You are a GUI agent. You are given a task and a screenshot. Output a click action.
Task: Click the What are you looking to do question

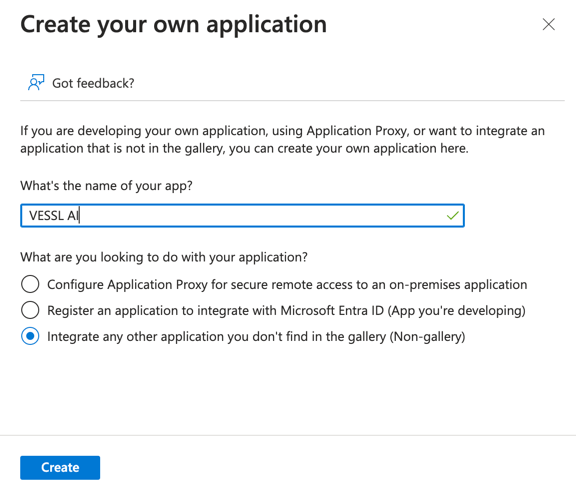point(164,257)
